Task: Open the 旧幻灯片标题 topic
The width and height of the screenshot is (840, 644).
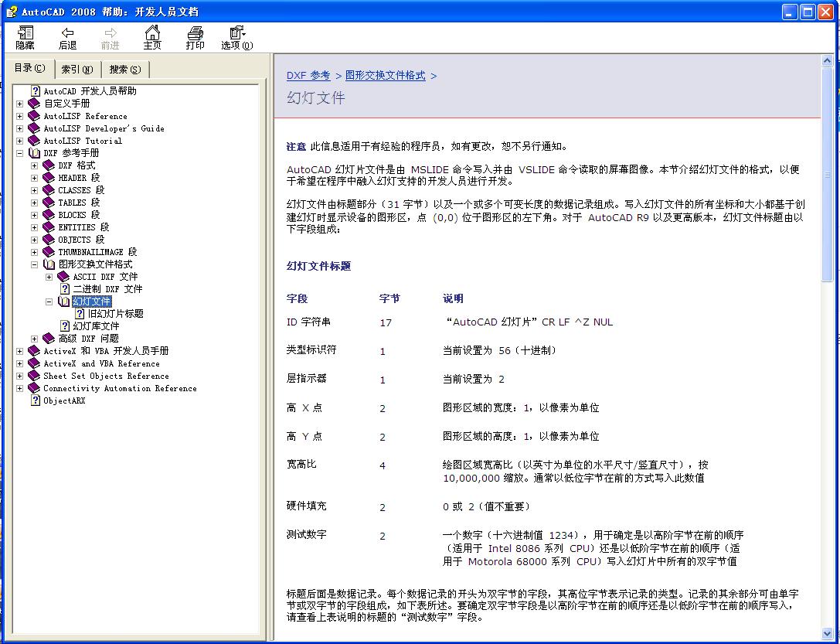Action: click(115, 313)
